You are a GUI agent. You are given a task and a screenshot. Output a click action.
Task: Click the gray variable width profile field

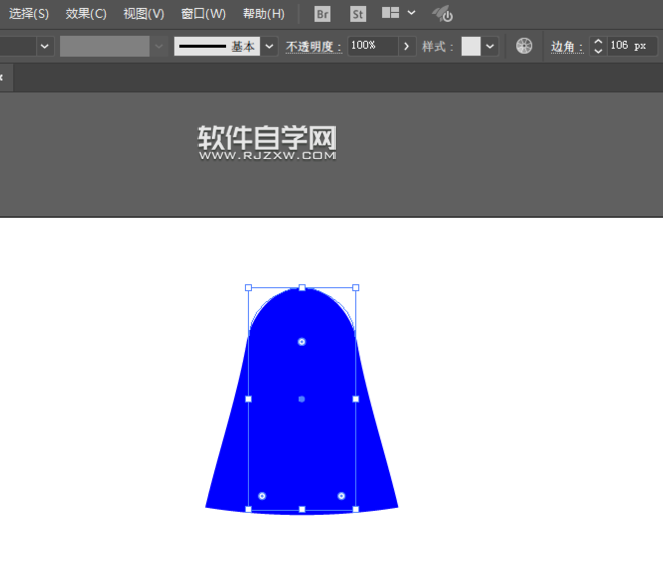coord(104,46)
